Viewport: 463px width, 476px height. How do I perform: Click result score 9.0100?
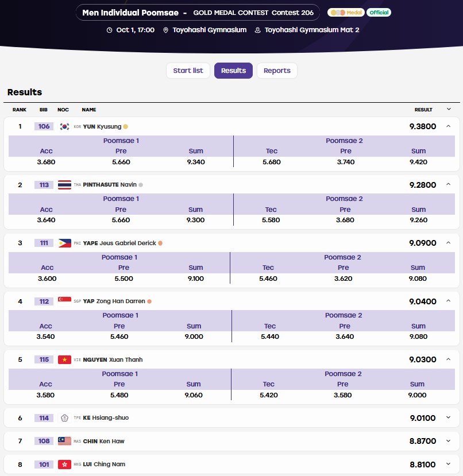pyautogui.click(x=423, y=418)
